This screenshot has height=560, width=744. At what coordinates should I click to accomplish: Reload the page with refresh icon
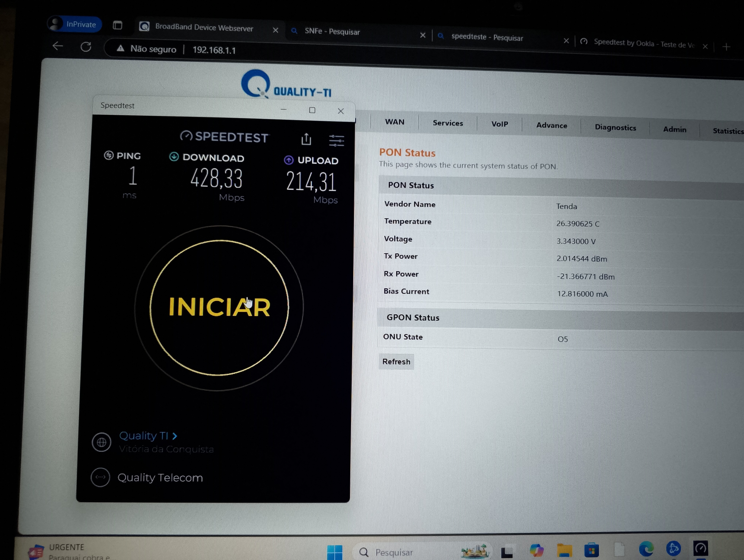(x=86, y=47)
